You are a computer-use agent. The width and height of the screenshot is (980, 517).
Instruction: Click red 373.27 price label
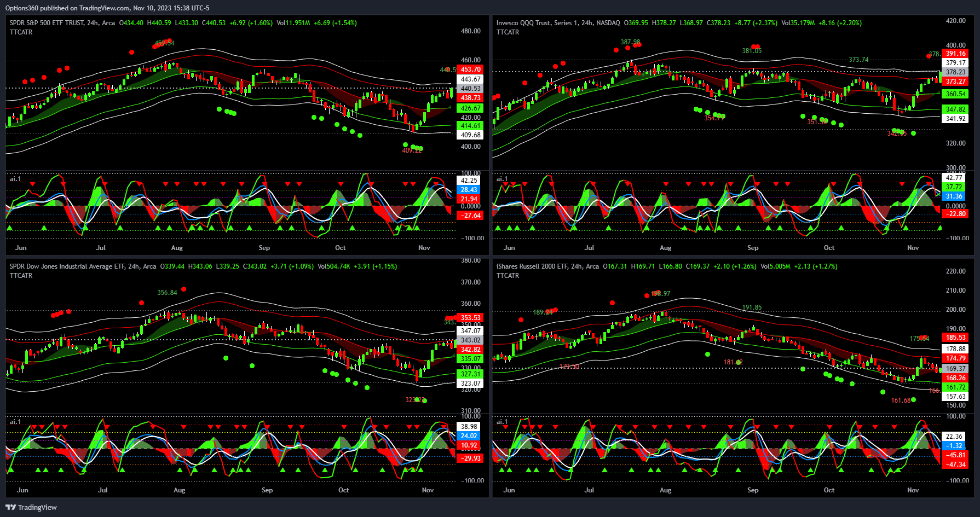956,82
